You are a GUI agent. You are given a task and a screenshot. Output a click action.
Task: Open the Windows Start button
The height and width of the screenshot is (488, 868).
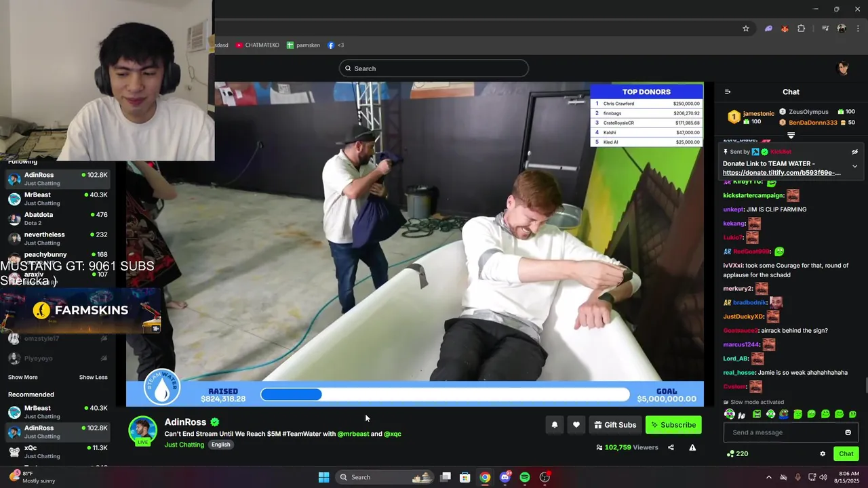click(323, 477)
